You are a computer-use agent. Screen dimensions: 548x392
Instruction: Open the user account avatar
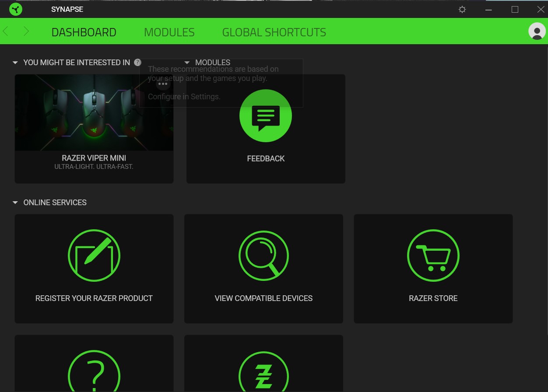[537, 31]
